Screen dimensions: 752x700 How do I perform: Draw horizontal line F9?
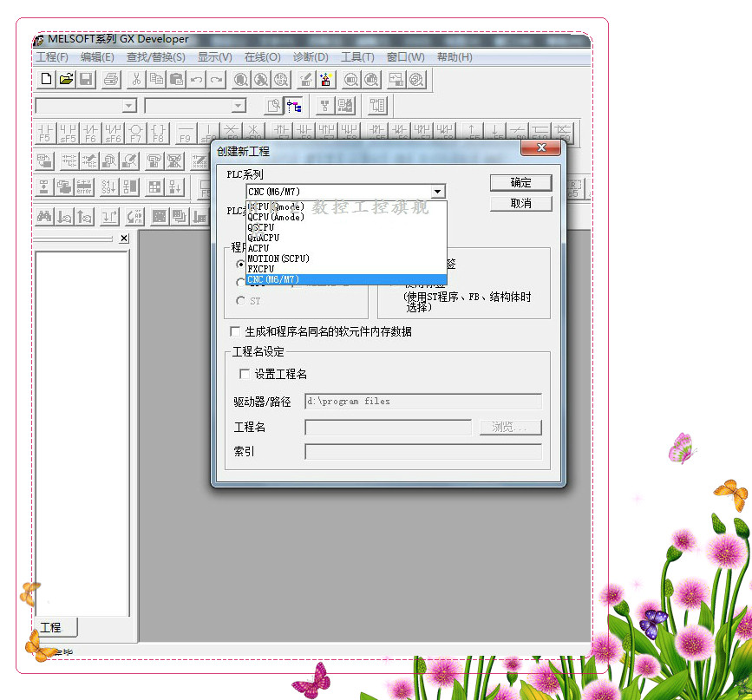tap(185, 133)
